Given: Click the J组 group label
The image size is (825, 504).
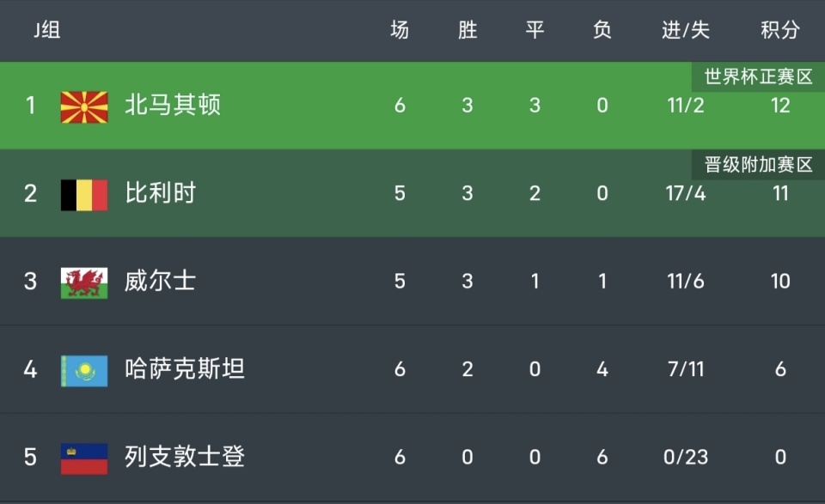Looking at the screenshot, I should [x=46, y=31].
